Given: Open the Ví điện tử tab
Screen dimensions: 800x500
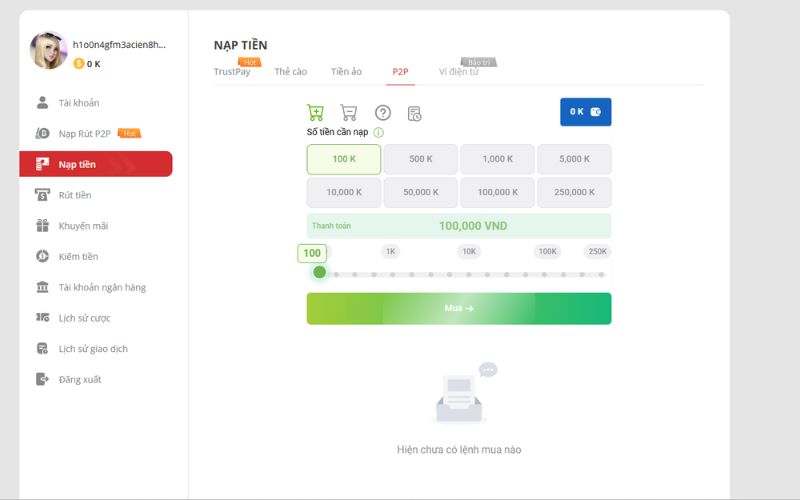Looking at the screenshot, I should (459, 71).
